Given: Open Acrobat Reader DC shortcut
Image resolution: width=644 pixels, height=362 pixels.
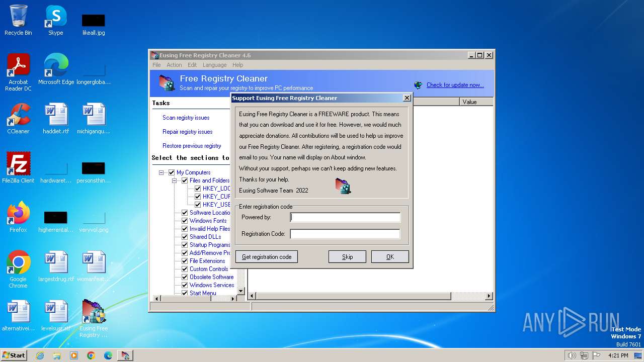Looking at the screenshot, I should click(x=18, y=72).
